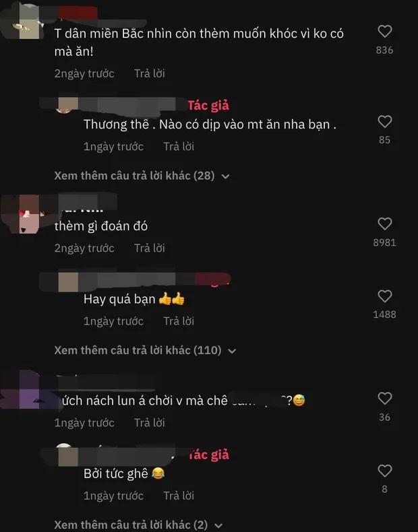Reply to 'Hay quá bạn' comment
The height and width of the screenshot is (532, 418).
(179, 321)
